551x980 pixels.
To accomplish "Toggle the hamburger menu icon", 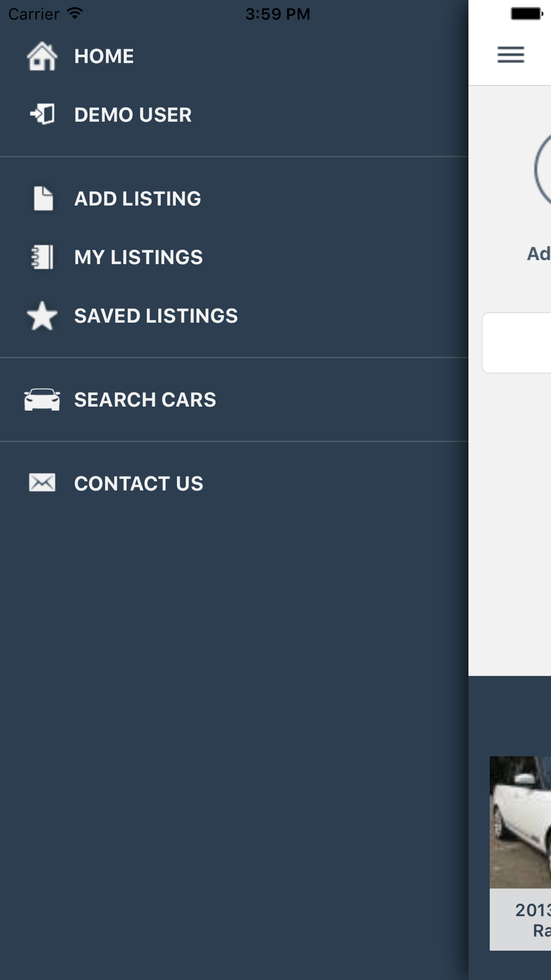I will coord(511,55).
